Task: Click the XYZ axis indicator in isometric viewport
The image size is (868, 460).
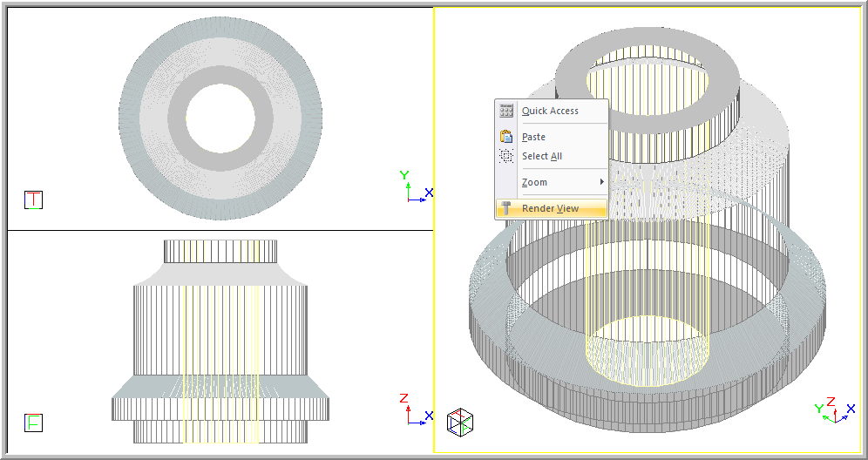Action: [832, 409]
